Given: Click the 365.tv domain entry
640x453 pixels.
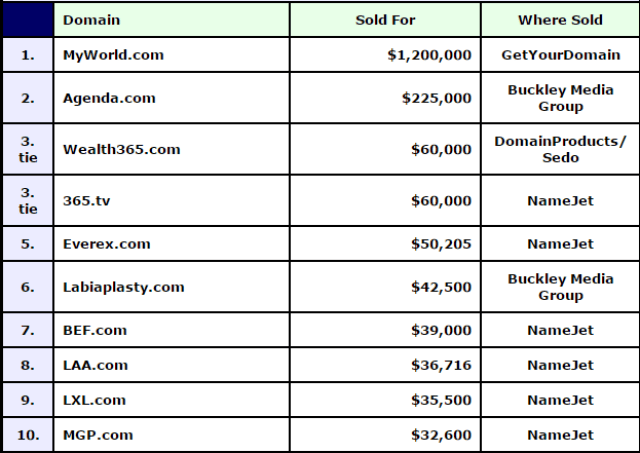Looking at the screenshot, I should click(87, 201).
